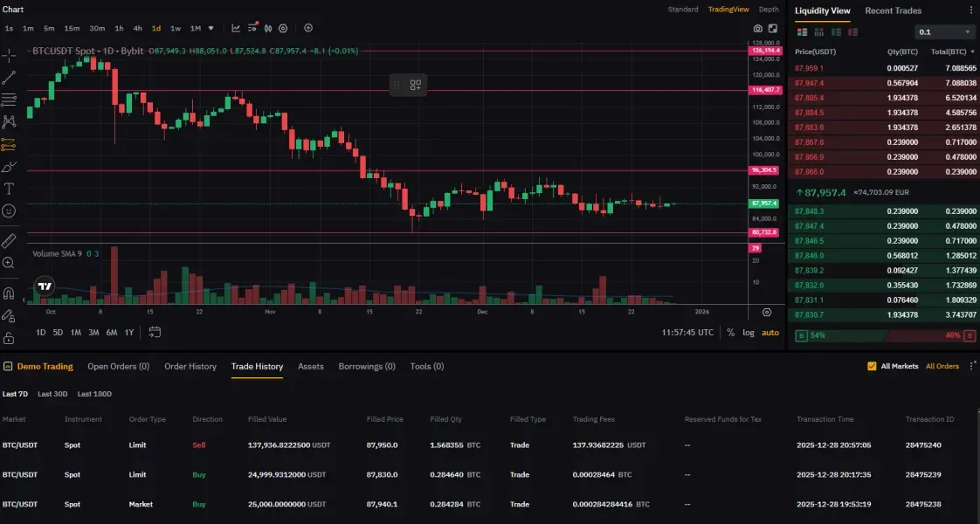Switch order book to horizontal layout view
Screen dimensions: 980x524
point(818,31)
